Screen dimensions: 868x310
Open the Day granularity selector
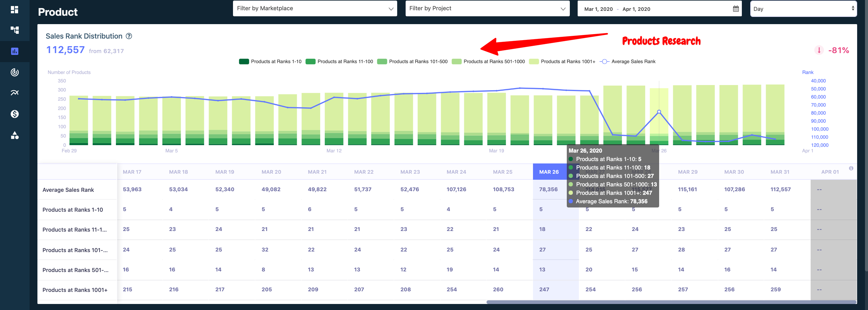pyautogui.click(x=803, y=9)
